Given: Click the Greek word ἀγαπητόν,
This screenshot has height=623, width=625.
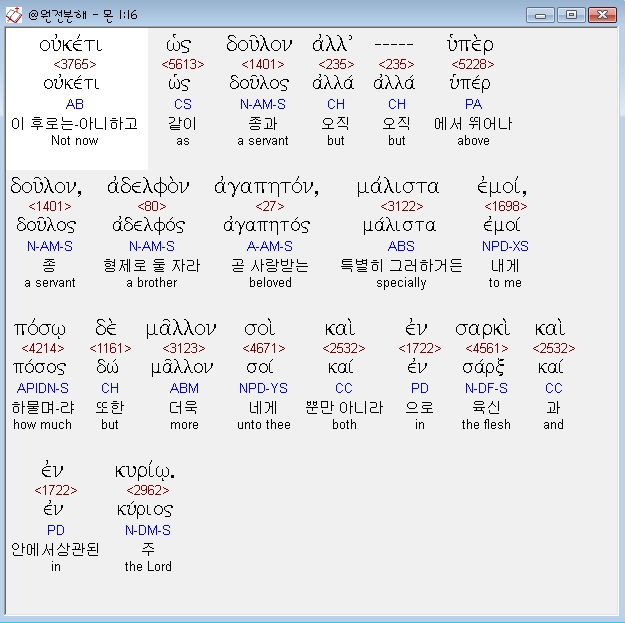Looking at the screenshot, I should coord(267,187).
